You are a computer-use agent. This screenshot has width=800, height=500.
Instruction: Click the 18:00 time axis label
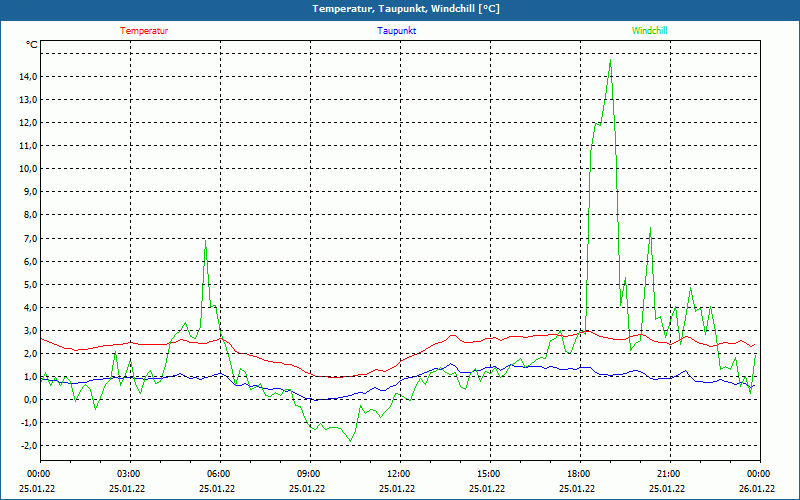click(579, 474)
